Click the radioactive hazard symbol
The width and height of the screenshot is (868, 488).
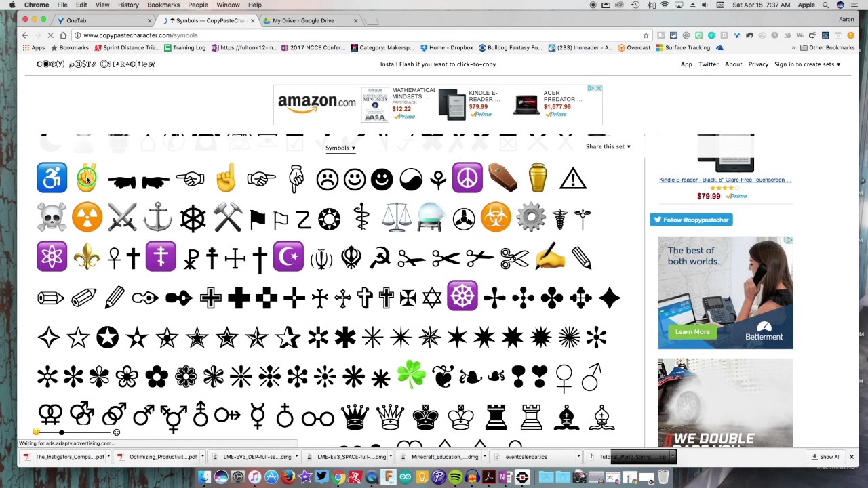click(x=86, y=217)
